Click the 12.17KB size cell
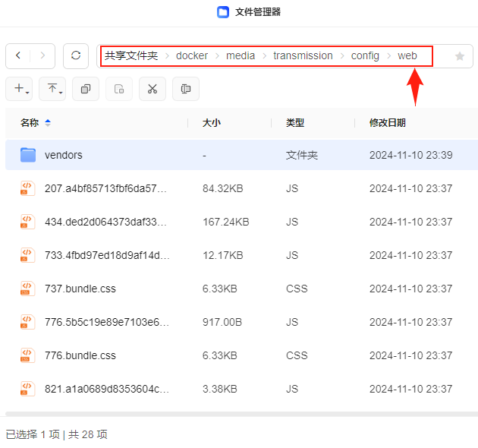The width and height of the screenshot is (478, 448). click(x=222, y=255)
